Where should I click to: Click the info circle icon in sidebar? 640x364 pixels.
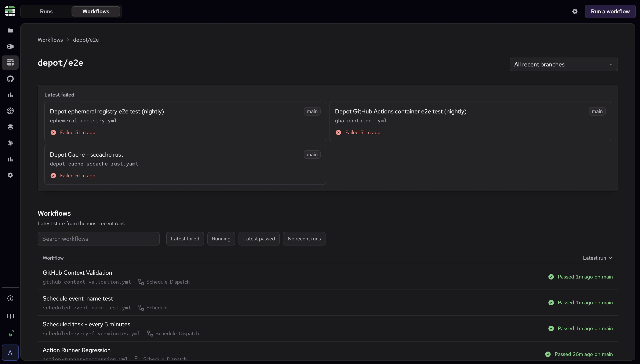click(10, 298)
